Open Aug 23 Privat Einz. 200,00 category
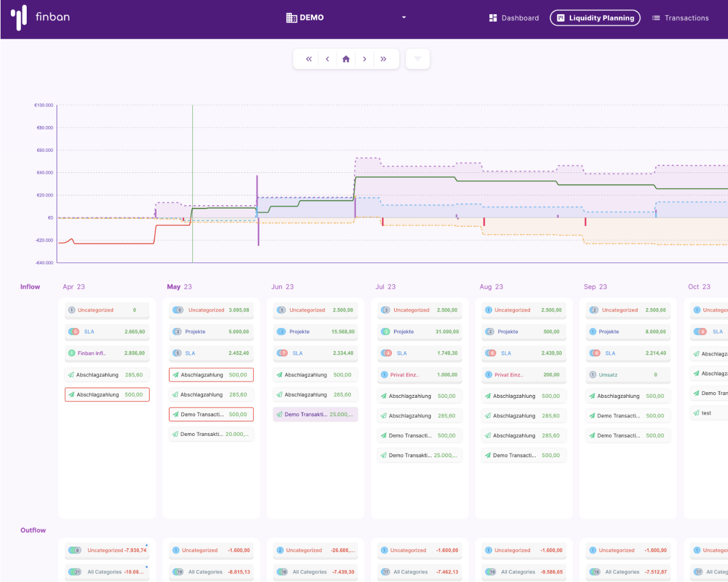 pyautogui.click(x=523, y=375)
